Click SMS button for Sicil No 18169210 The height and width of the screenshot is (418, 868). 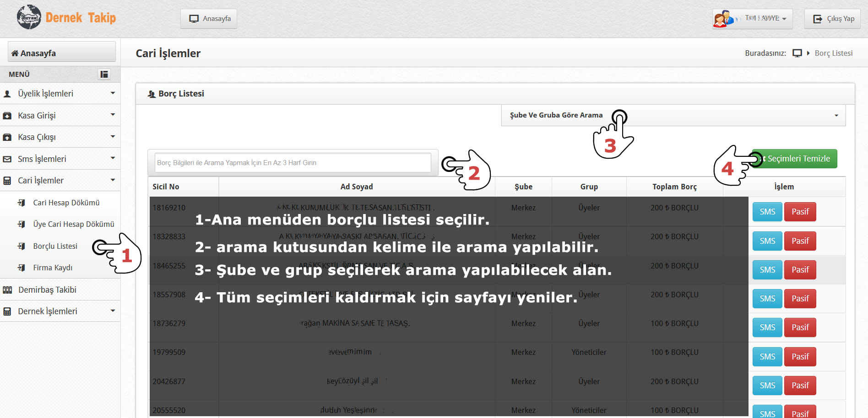767,212
